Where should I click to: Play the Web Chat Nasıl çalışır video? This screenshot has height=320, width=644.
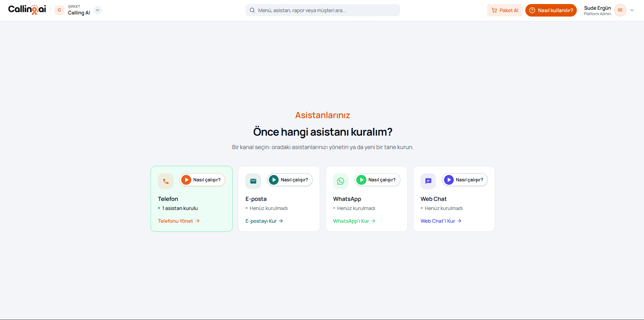(465, 180)
